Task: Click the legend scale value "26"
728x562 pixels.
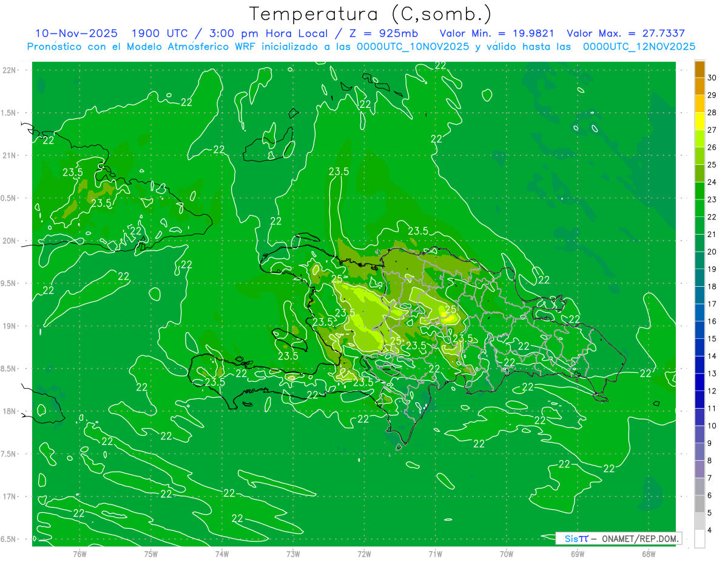Action: coord(712,147)
